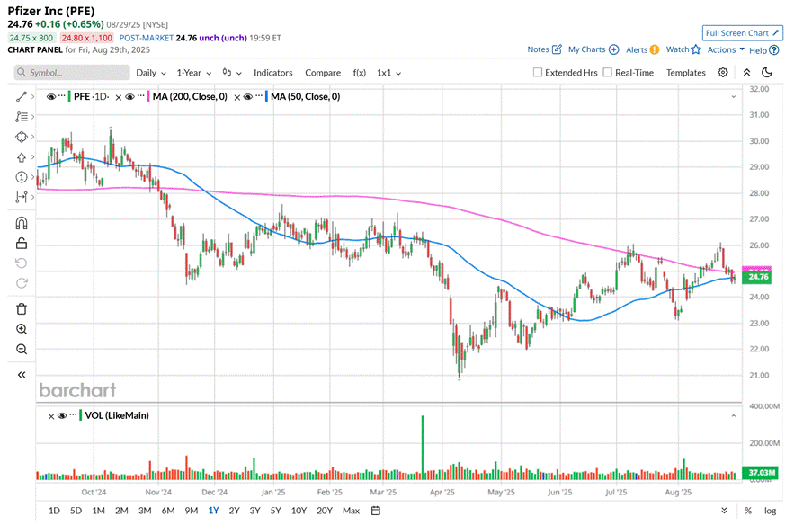Undo the last chart action
This screenshot has width=812, height=525.
(x=22, y=263)
